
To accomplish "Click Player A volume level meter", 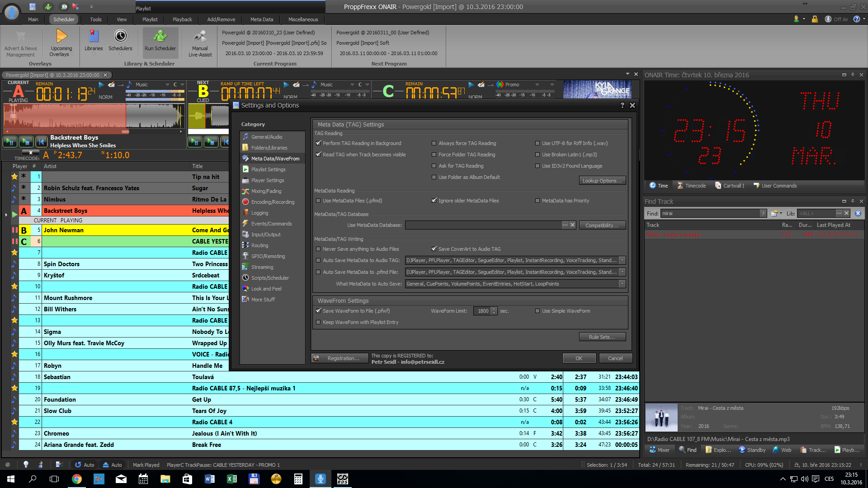I will 154,95.
